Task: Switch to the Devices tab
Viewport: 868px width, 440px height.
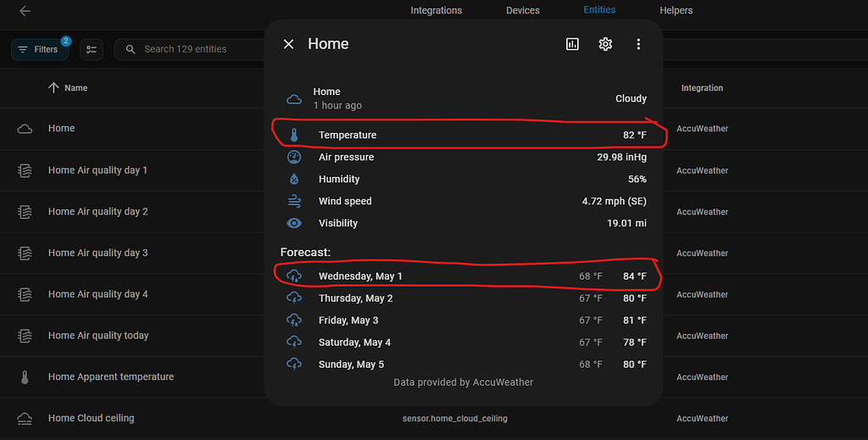Action: (522, 10)
